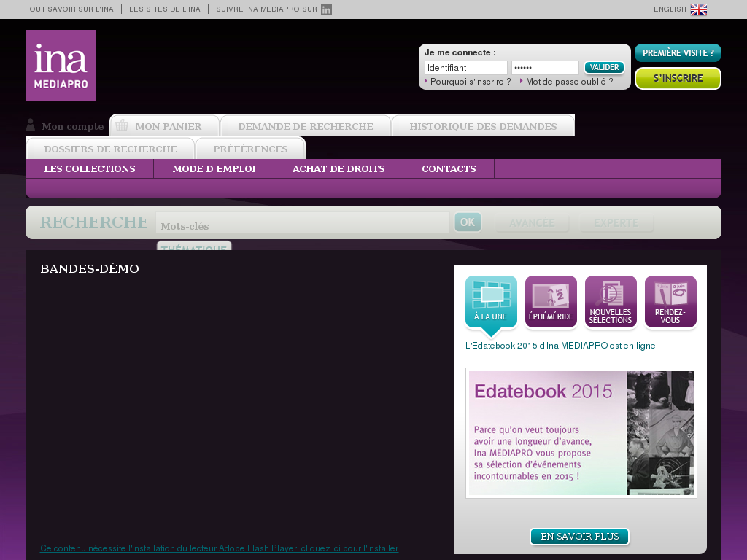Open Tout savoir sur l'INA link
The width and height of the screenshot is (747, 560).
[69, 9]
